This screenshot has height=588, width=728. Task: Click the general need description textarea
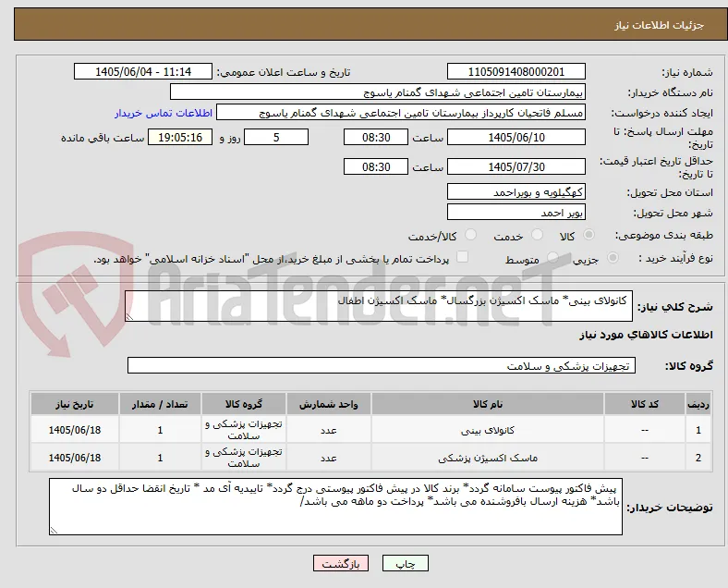pos(379,306)
